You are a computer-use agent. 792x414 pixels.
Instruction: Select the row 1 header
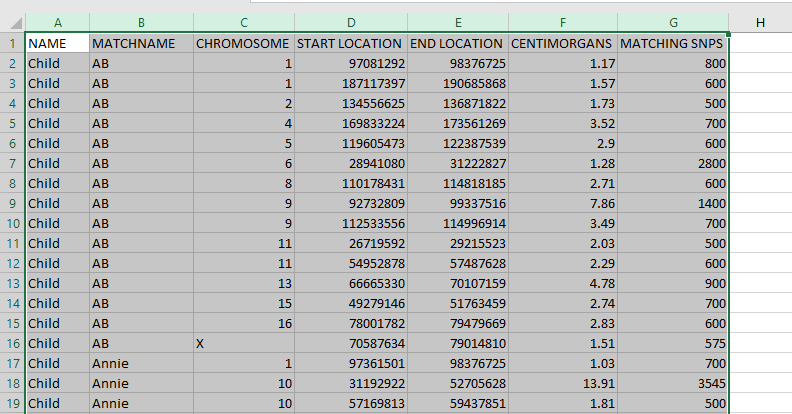pyautogui.click(x=12, y=43)
